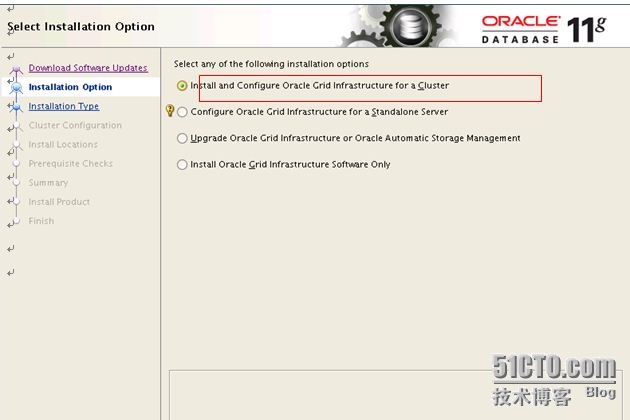Image resolution: width=630 pixels, height=420 pixels.
Task: Click the Finish step label
Action: [x=41, y=221]
